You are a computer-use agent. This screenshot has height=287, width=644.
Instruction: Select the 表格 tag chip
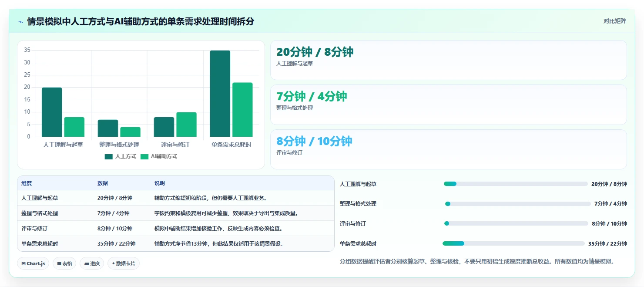pos(64,263)
